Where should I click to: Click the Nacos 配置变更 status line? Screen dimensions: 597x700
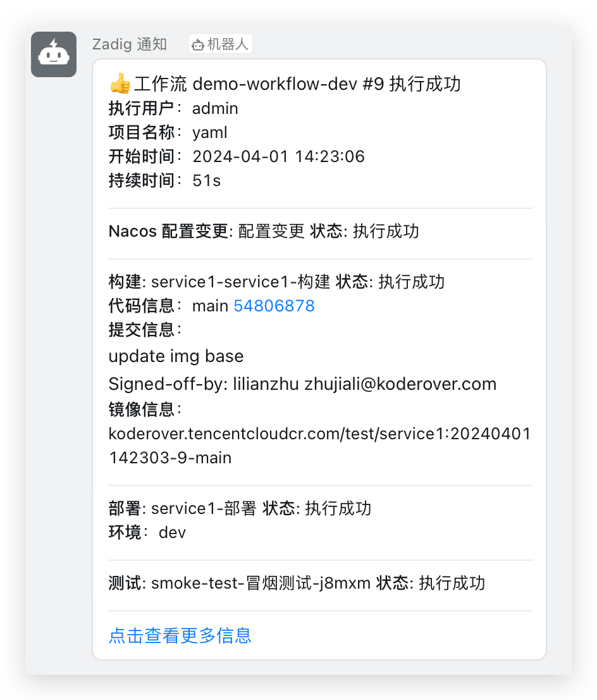264,231
